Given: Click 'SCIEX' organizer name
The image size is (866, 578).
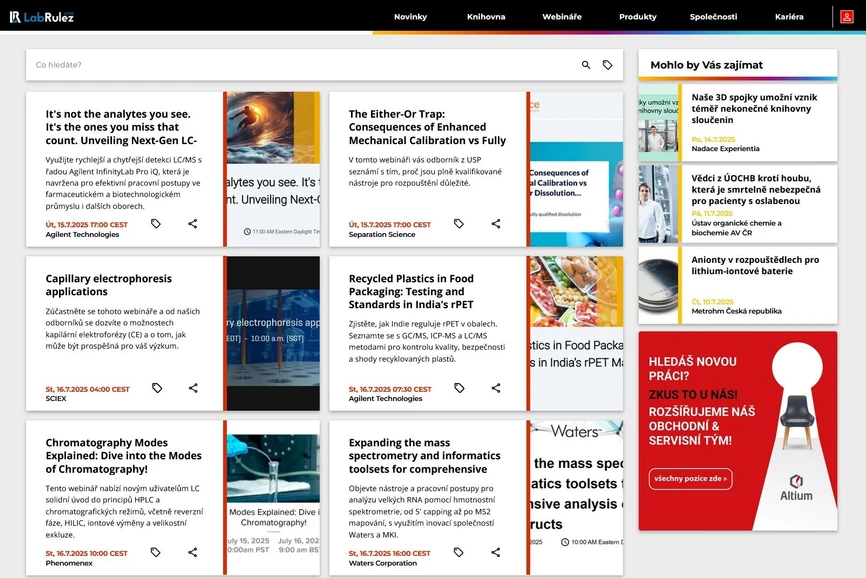Looking at the screenshot, I should click(56, 399).
